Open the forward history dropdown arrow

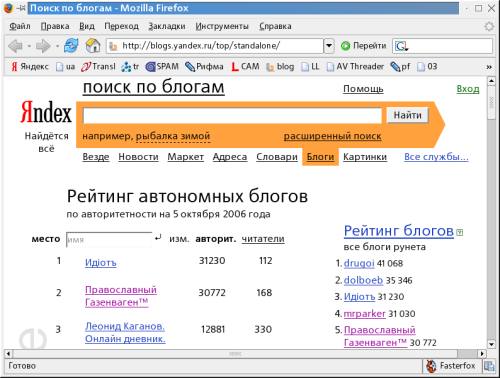pyautogui.click(x=57, y=46)
